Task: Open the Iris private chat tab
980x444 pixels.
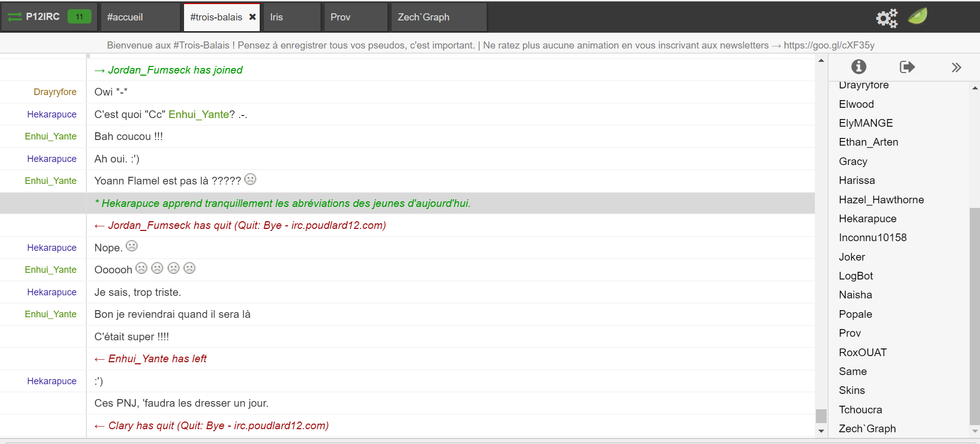Action: [292, 17]
